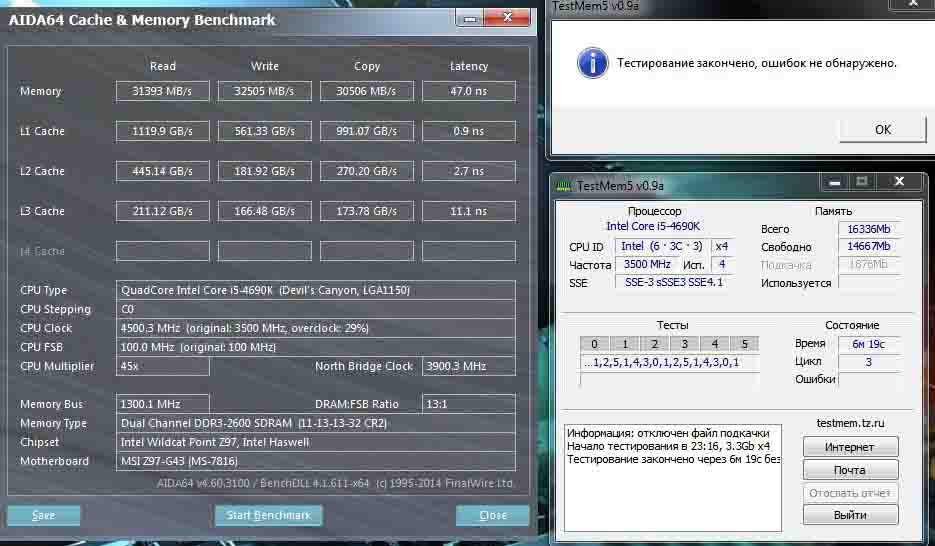The width and height of the screenshot is (935, 546).
Task: Select L2 Cache Read 445.14 GB/s
Action: click(x=162, y=171)
